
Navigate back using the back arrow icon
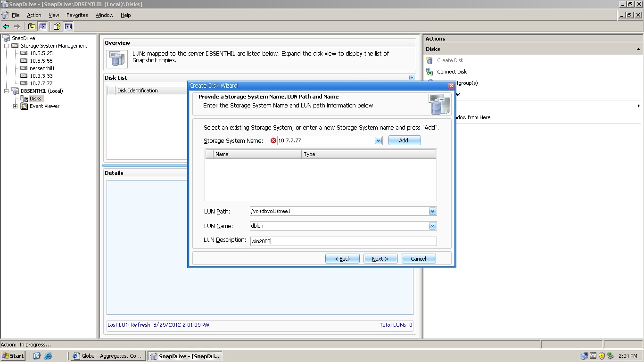pyautogui.click(x=6, y=26)
